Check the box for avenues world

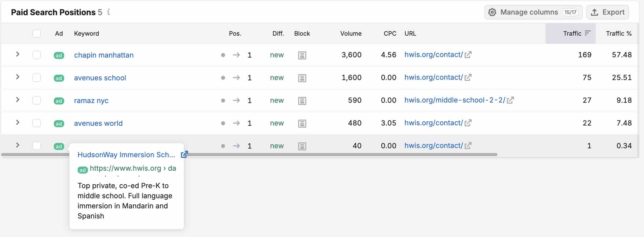click(36, 123)
